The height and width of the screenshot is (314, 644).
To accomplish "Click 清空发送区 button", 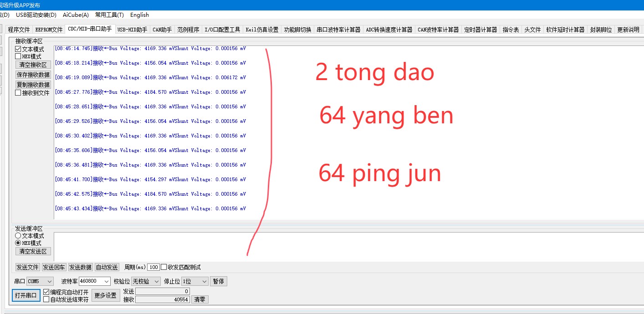I will click(33, 251).
